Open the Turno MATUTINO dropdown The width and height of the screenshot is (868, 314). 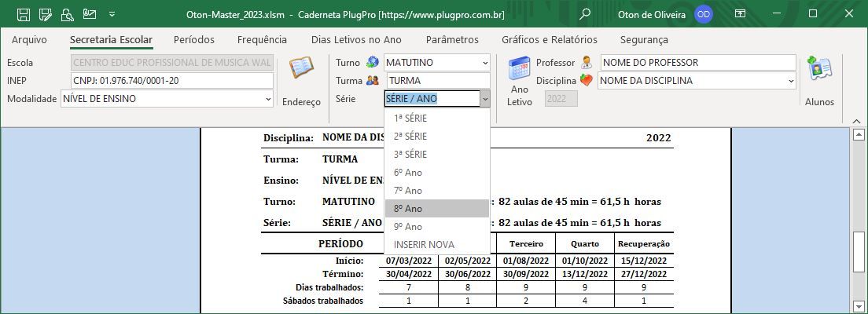[x=484, y=63]
